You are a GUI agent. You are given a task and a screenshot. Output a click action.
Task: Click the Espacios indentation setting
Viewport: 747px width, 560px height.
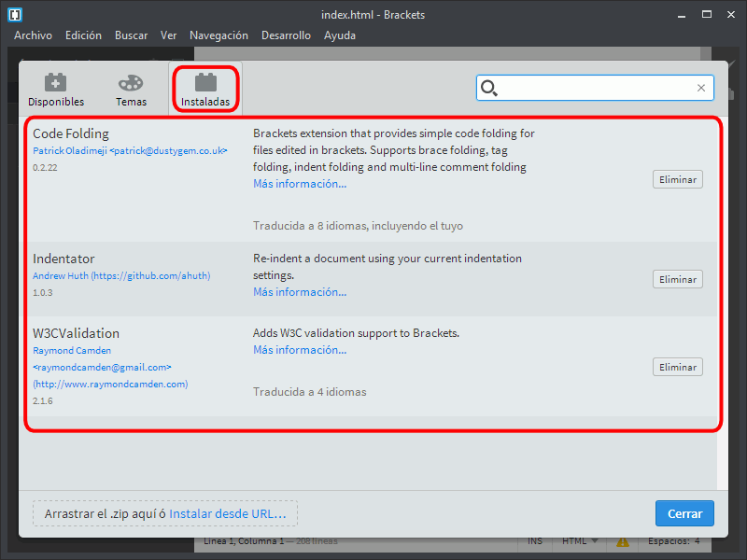tap(669, 541)
